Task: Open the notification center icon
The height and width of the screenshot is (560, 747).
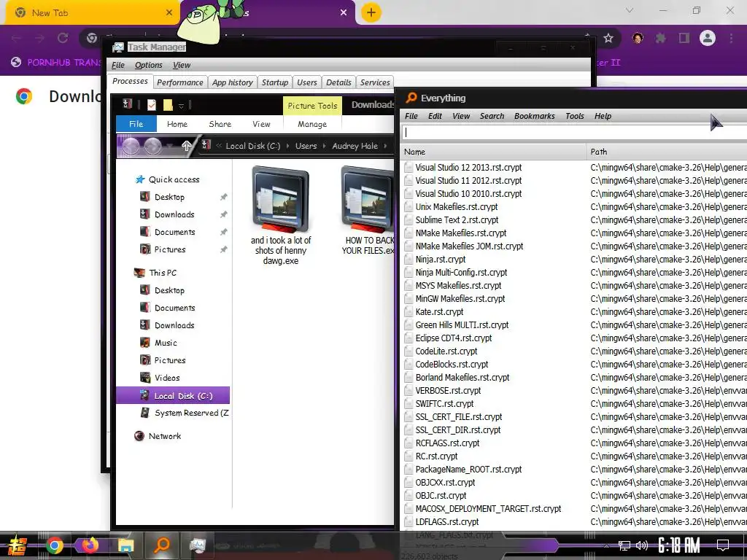Action: [723, 545]
